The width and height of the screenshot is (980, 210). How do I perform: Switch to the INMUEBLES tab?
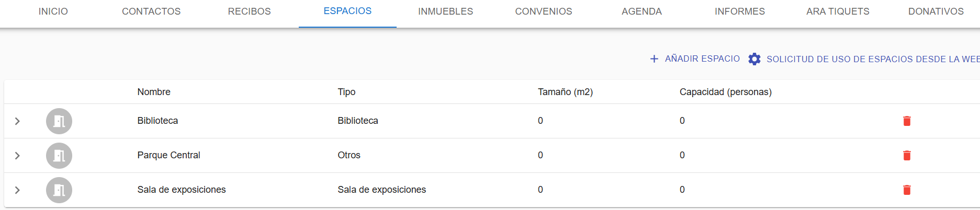point(445,11)
